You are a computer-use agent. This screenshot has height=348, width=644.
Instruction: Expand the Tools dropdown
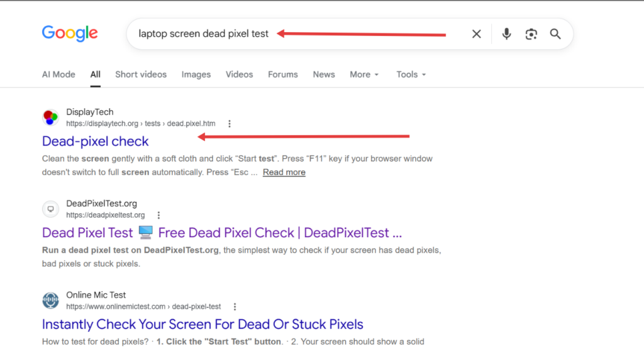[x=411, y=74]
